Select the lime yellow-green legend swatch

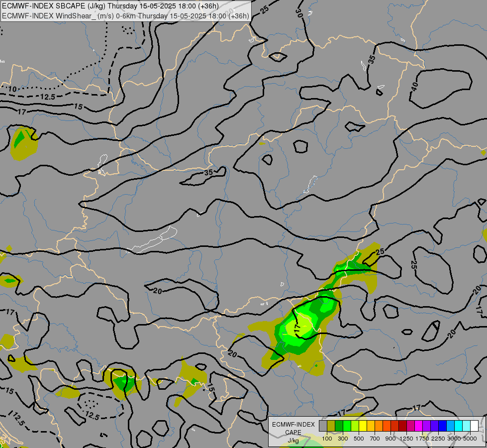click(x=355, y=426)
